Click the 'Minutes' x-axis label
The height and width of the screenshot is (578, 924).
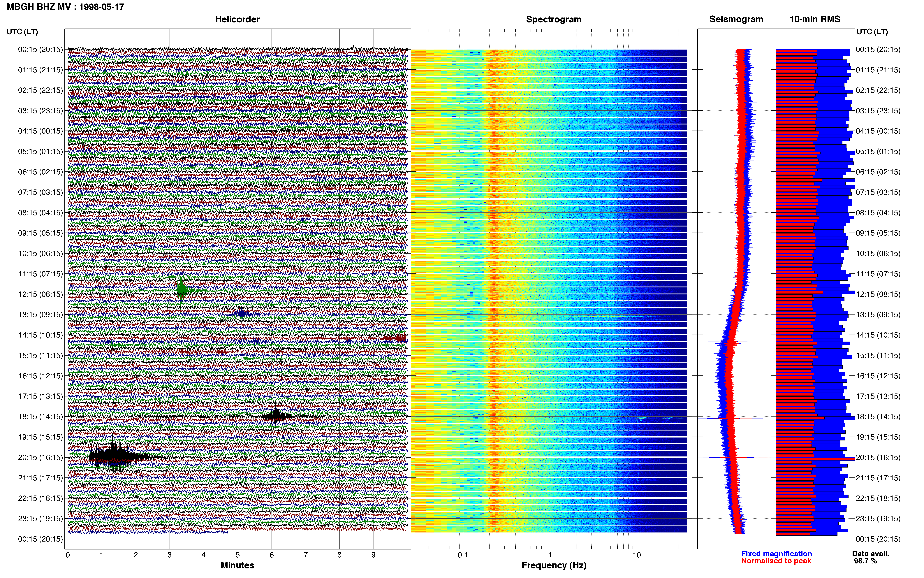[x=237, y=565]
